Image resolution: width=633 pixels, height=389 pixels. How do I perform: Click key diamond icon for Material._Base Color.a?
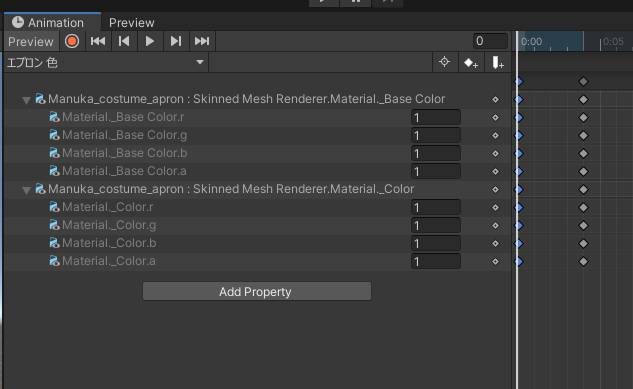pyautogui.click(x=495, y=171)
